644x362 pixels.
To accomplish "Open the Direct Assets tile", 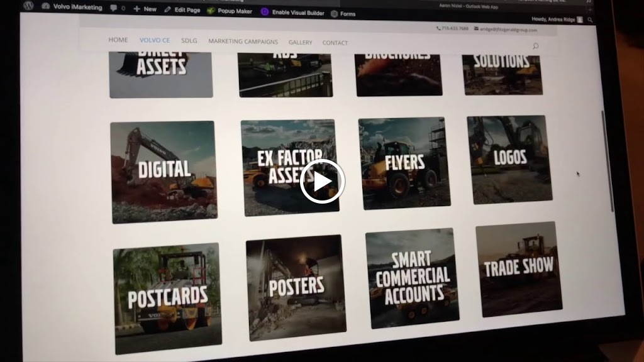I will 161,74.
